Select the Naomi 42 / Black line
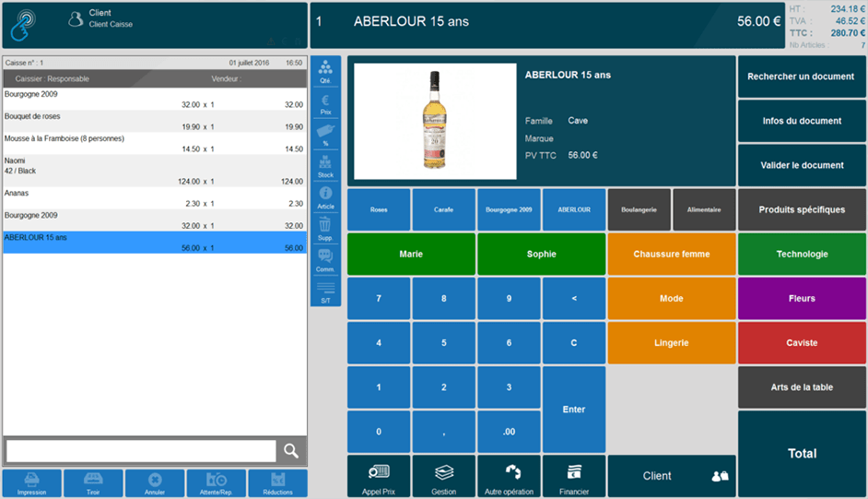This screenshot has height=499, width=868. 154,171
